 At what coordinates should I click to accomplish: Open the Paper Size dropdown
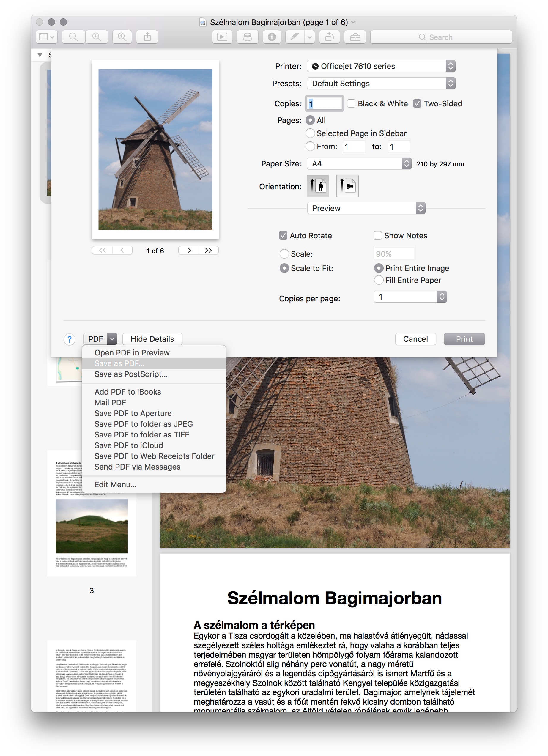click(x=359, y=164)
